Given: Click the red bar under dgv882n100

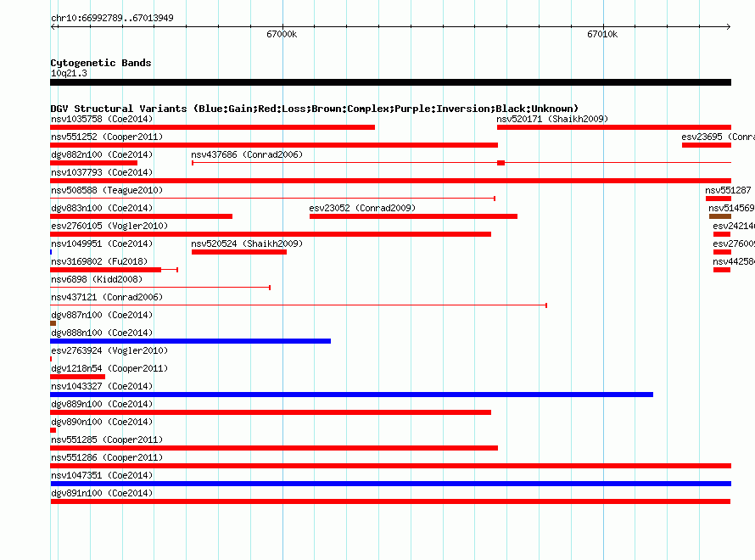Looking at the screenshot, I should point(94,163).
